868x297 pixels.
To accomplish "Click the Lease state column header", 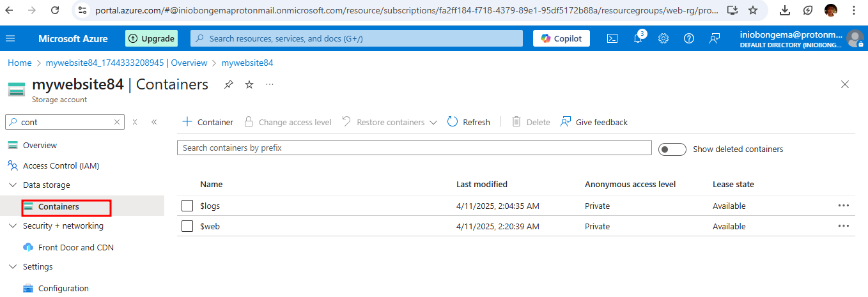I will pyautogui.click(x=733, y=184).
